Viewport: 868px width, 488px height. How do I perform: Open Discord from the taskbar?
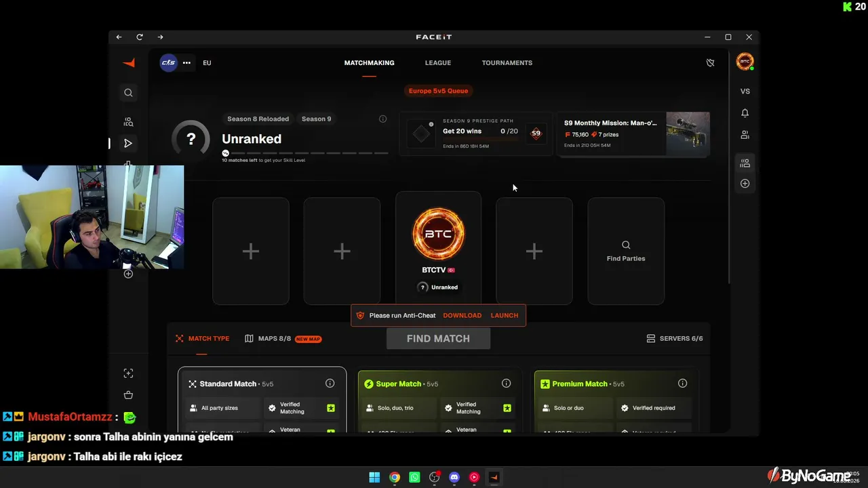point(454,477)
